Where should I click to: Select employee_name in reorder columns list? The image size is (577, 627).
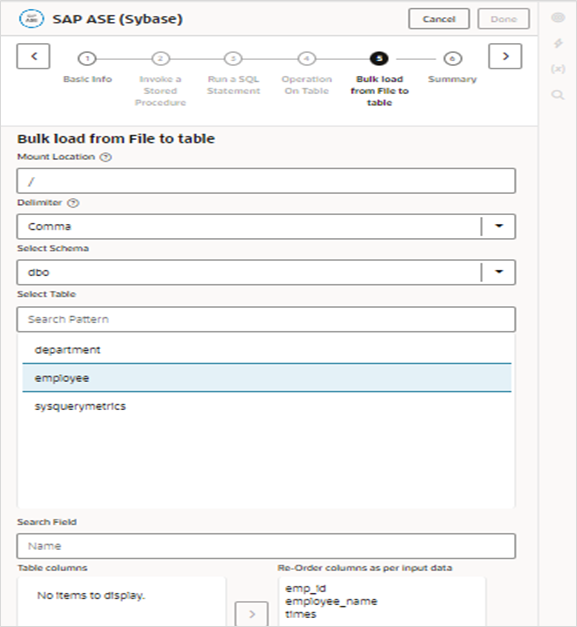point(331,601)
